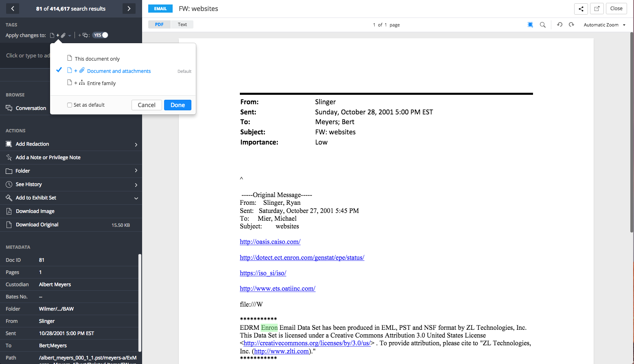Check the Set as default checkbox
The height and width of the screenshot is (364, 634).
[70, 105]
